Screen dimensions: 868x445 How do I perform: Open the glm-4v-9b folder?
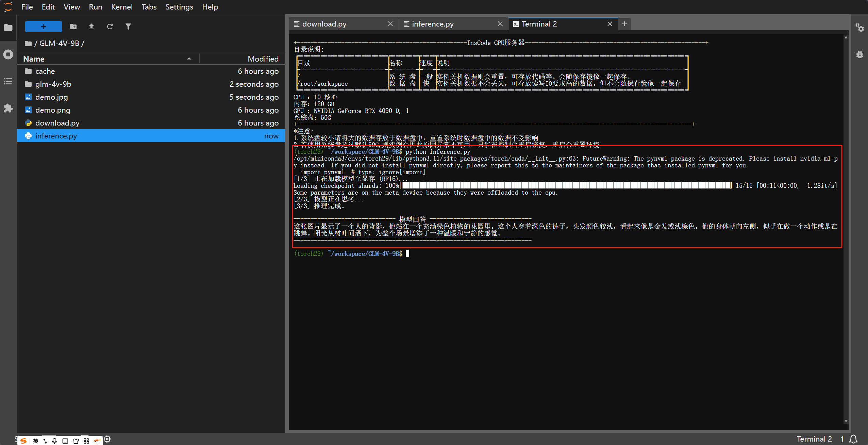(x=53, y=84)
